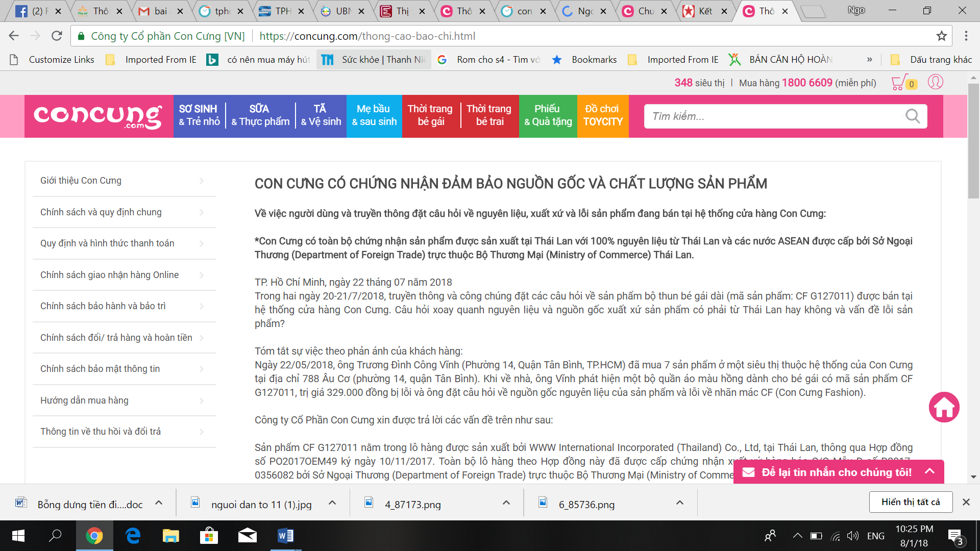Open volume control in system tray

(x=852, y=536)
